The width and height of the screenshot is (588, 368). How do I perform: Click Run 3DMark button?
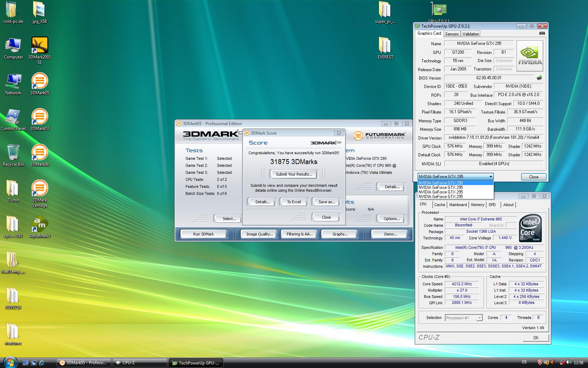click(x=203, y=234)
